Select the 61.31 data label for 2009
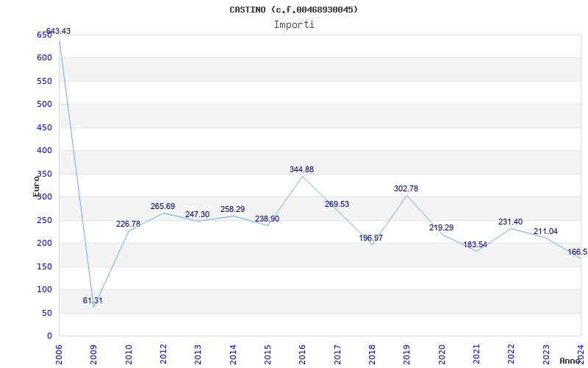Screen dimensions: 588x368 [x=93, y=300]
